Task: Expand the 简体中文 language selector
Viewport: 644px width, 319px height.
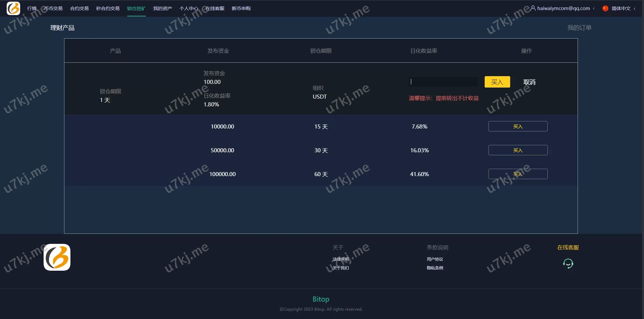Action: (621, 8)
